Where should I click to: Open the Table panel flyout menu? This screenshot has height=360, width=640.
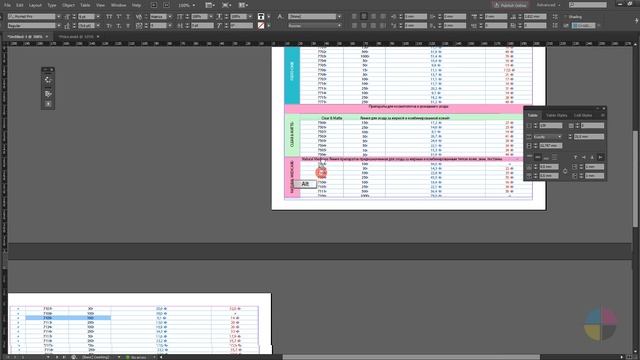point(603,116)
